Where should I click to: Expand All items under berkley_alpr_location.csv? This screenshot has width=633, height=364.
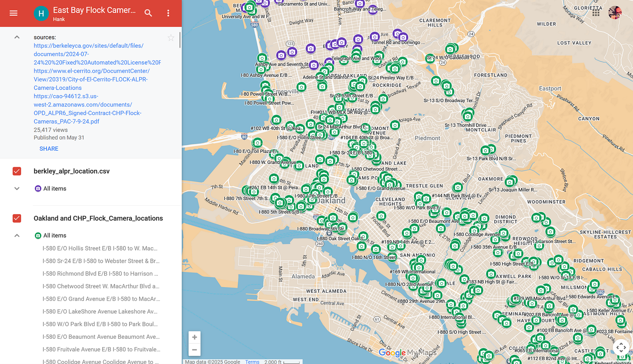pyautogui.click(x=17, y=188)
